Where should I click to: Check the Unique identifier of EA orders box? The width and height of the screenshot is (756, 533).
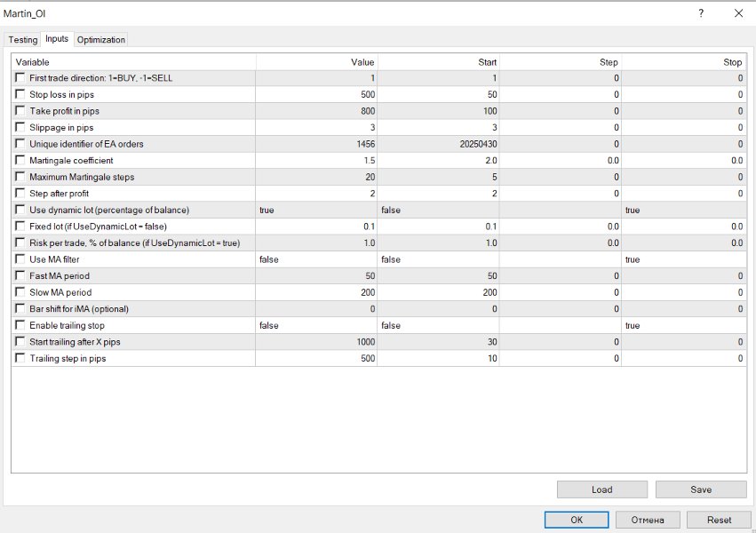(x=20, y=143)
